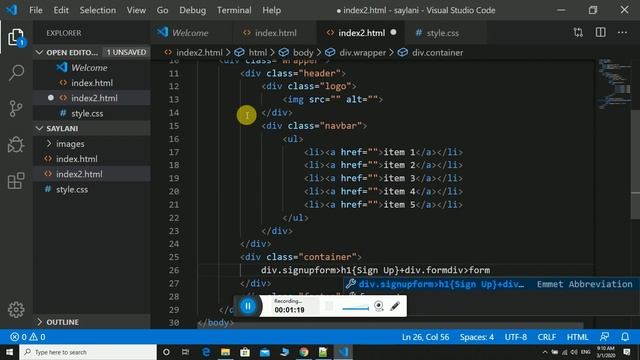Click the index2.html breadcrumb
Screen dimensions: 640x360
point(199,53)
